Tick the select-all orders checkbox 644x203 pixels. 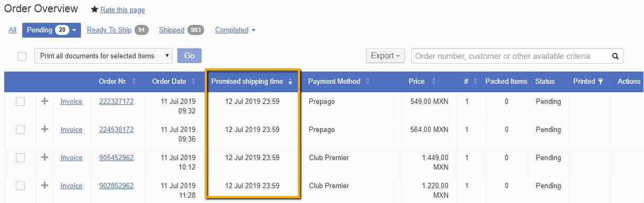(x=22, y=56)
